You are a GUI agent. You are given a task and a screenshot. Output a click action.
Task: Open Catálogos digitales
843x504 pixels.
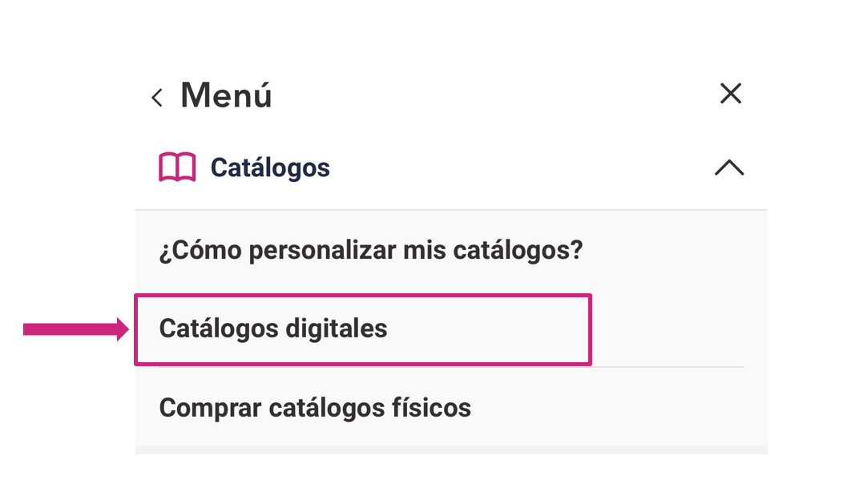pos(272,327)
